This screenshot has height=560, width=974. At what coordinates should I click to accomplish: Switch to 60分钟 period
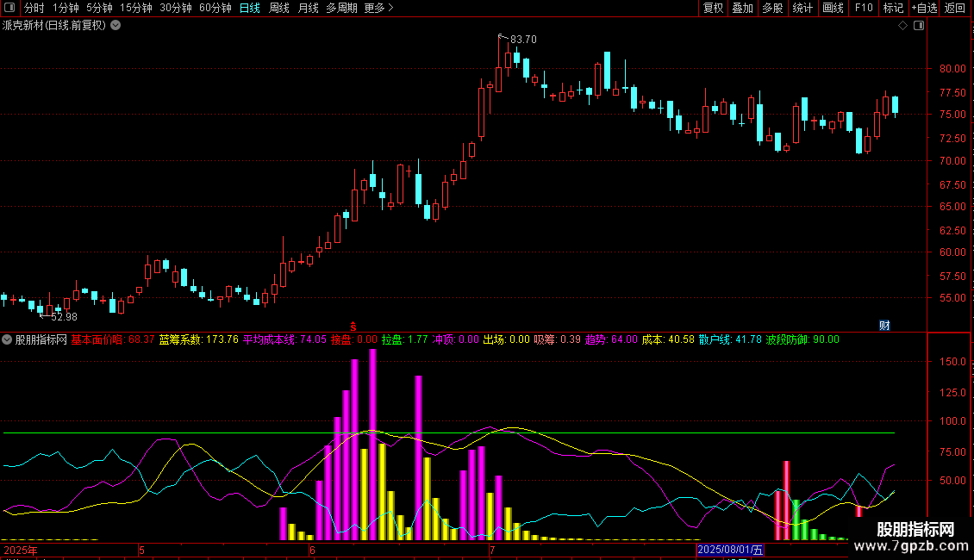point(215,8)
